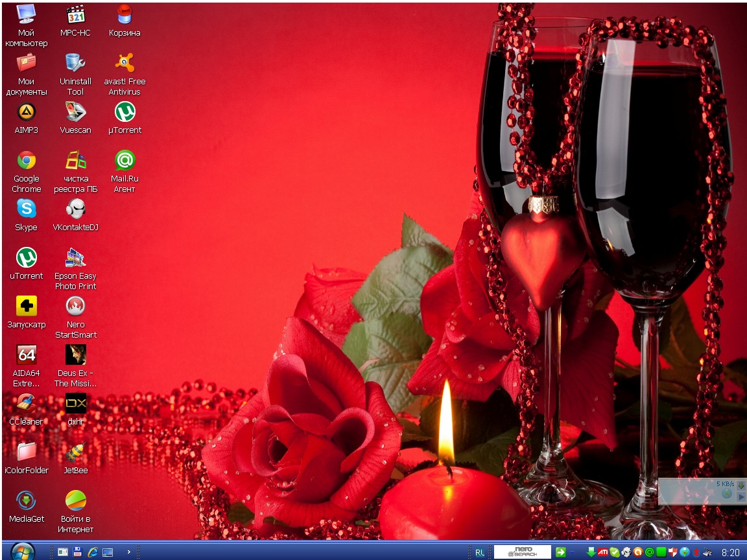Screen dimensions: 747x560
Task: Expand the quick launch overflow chevron
Action: 129,552
